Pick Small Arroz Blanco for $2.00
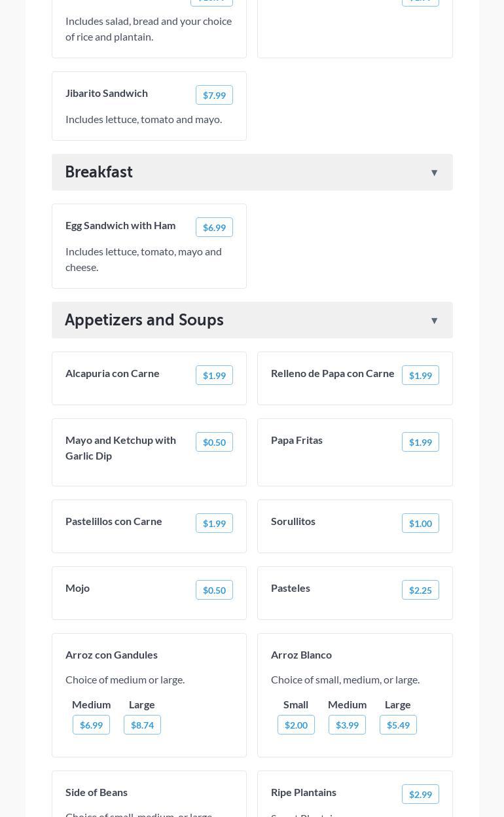The width and height of the screenshot is (504, 817). pyautogui.click(x=296, y=725)
